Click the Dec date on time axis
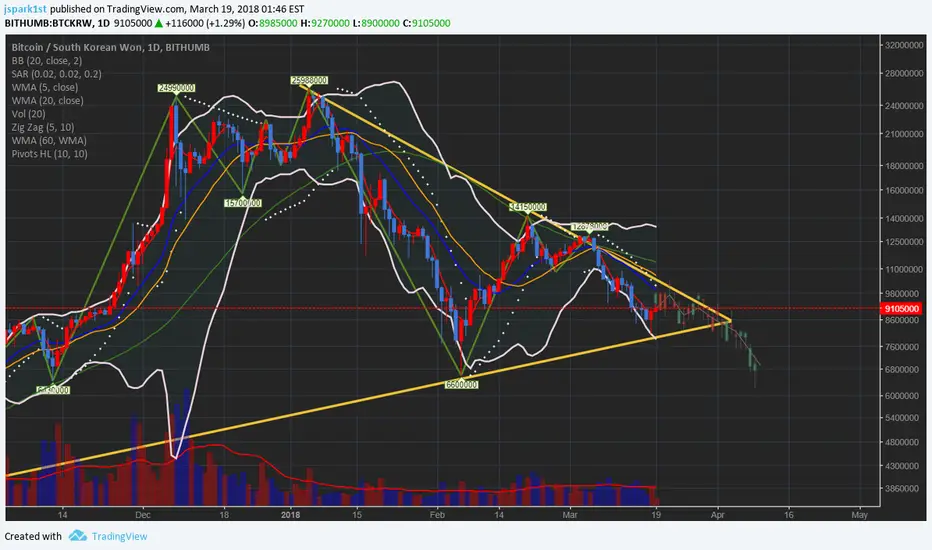This screenshot has height=550, width=932. 143,515
